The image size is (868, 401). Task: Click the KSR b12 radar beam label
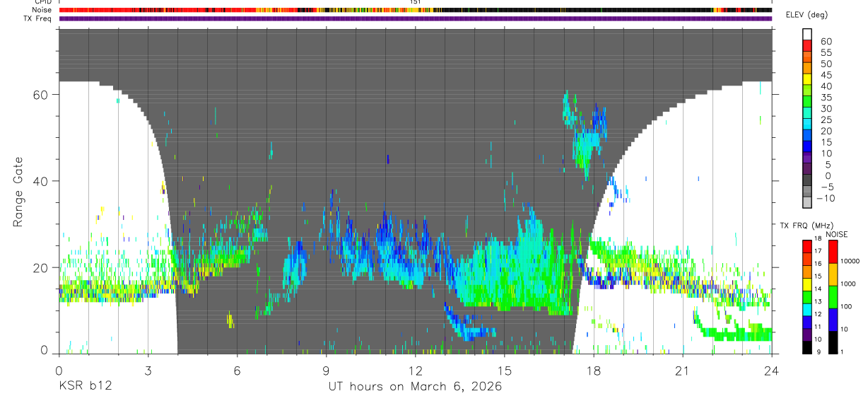coord(85,386)
